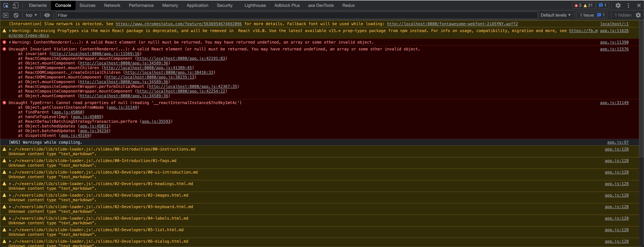Expand the 00-instructions.md warning entry
Screen dimensions: 644x247
tap(10, 149)
